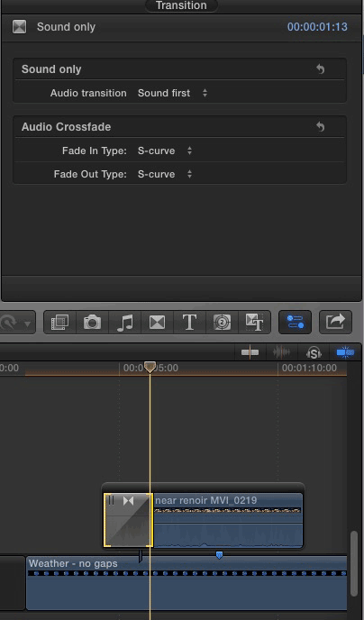Image resolution: width=364 pixels, height=620 pixels.
Task: Open the Effects browser clip icon
Action: [59, 323]
